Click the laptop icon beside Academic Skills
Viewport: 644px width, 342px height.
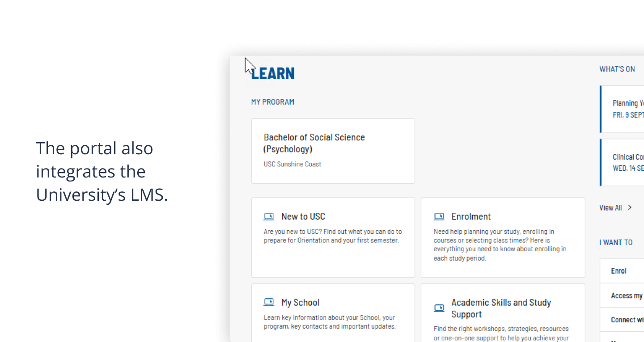coord(439,308)
